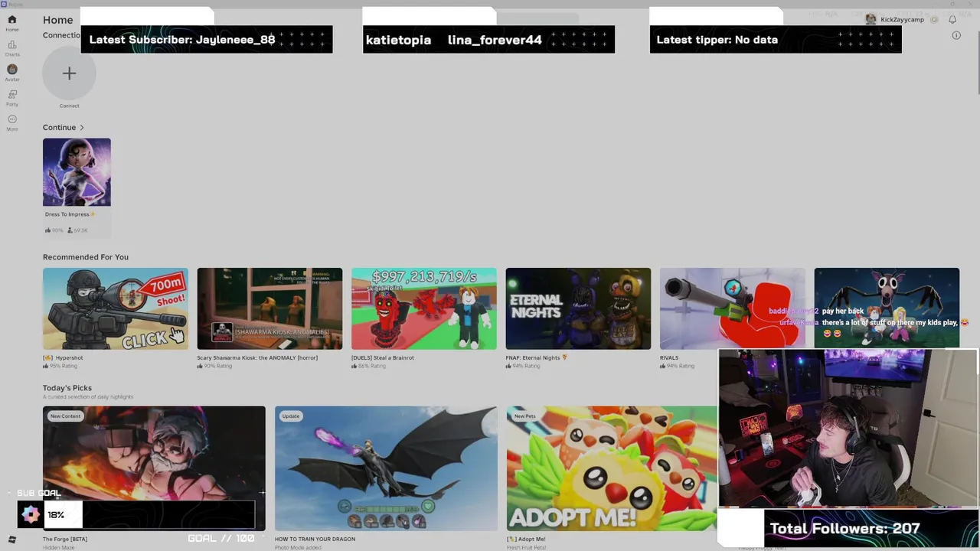Open the Dress To Impress thumbnail
Screen dimensions: 980x551
tap(77, 172)
